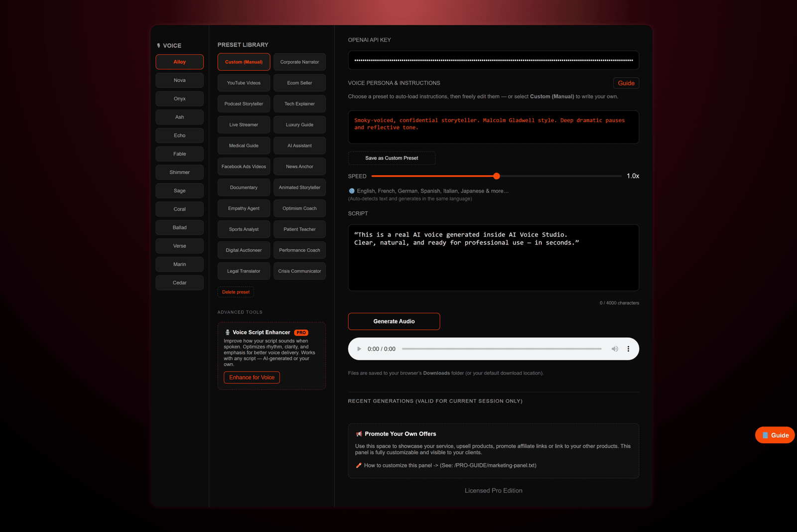
Task: Click Enhance for Voice
Action: [x=252, y=377]
